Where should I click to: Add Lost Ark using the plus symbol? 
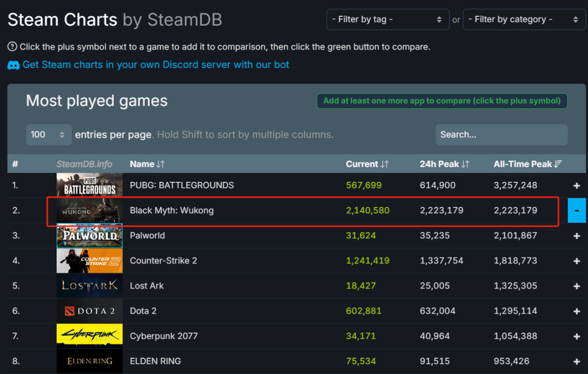point(577,286)
